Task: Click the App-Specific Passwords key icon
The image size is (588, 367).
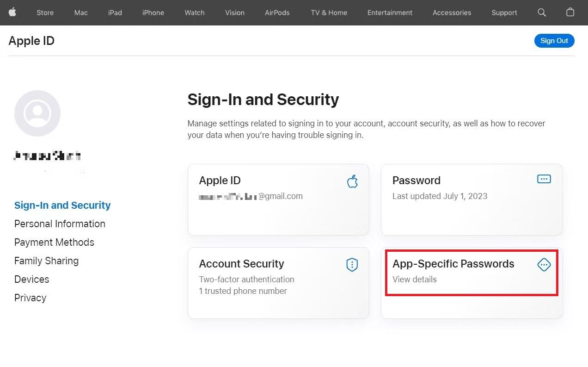Action: 544,265
